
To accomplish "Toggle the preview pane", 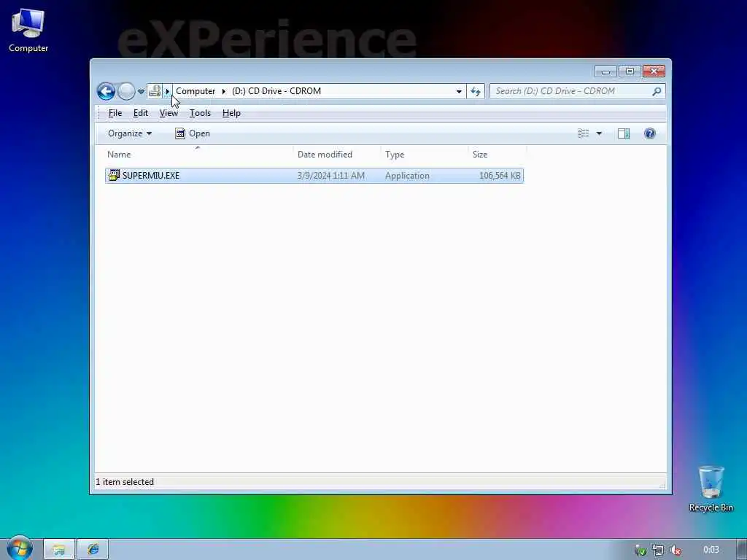I will pyautogui.click(x=624, y=133).
